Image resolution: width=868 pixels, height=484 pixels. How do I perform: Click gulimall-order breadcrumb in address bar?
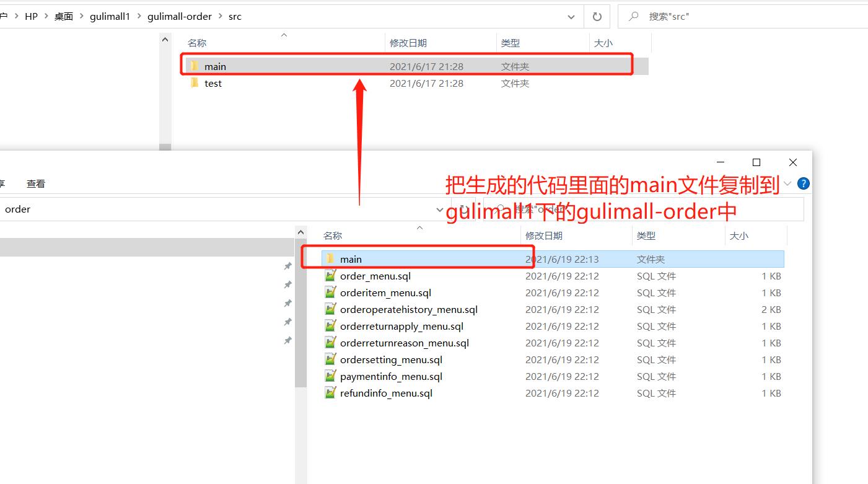click(x=180, y=17)
